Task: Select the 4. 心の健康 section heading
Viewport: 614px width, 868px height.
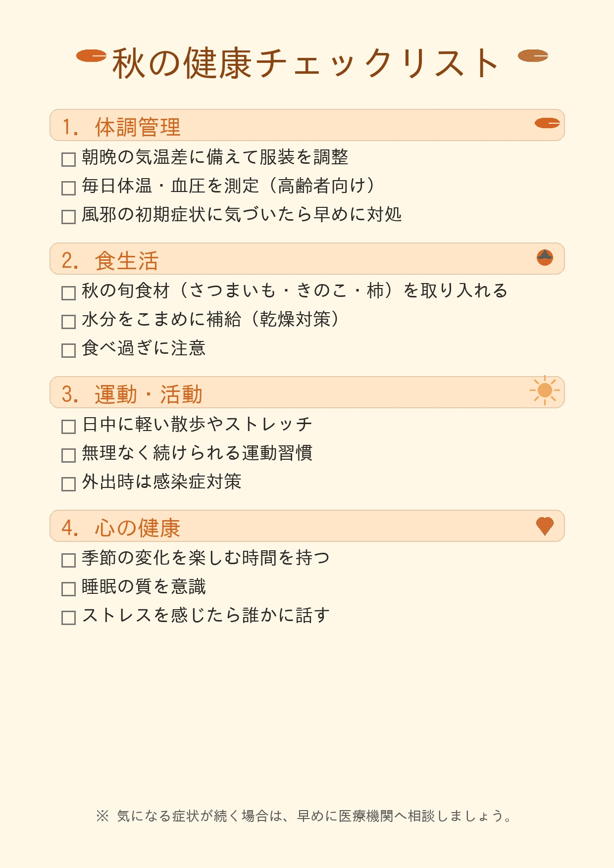Action: point(121,528)
